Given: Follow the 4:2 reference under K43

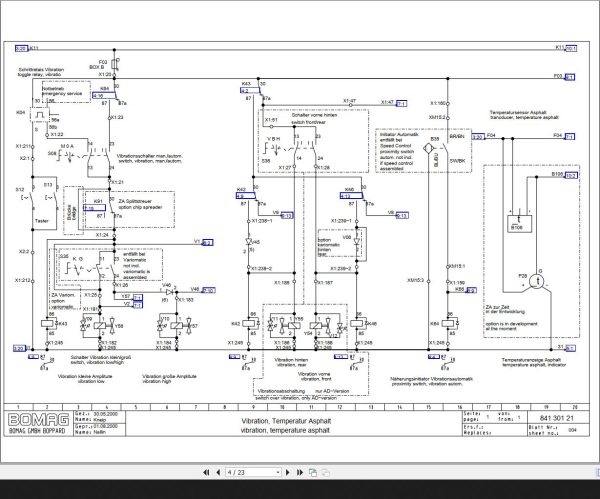Looking at the screenshot, I should (250, 91).
